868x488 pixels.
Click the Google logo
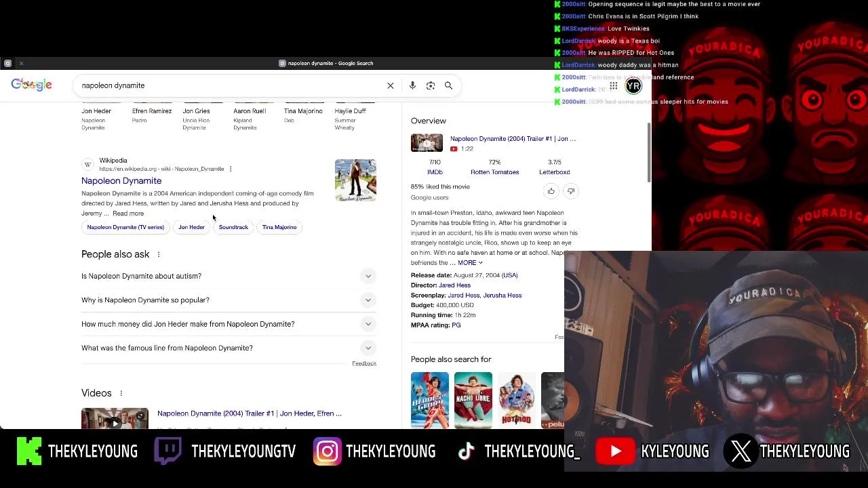tap(31, 85)
